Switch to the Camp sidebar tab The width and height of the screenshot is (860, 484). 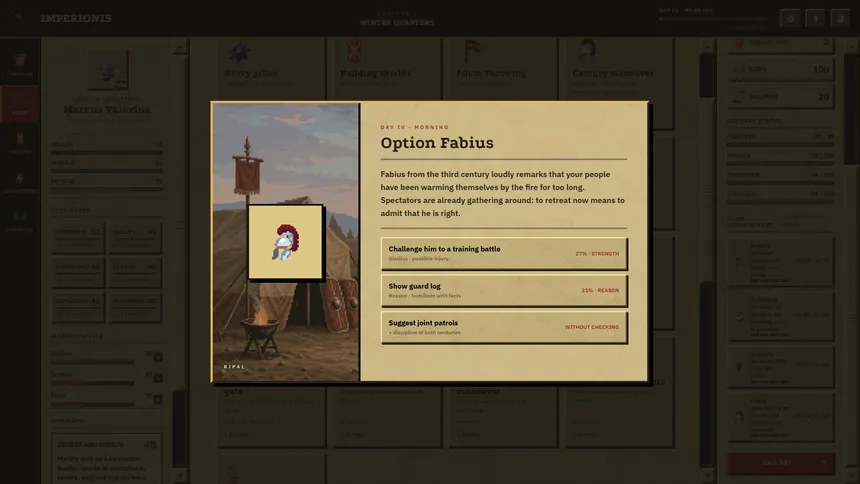[20, 104]
